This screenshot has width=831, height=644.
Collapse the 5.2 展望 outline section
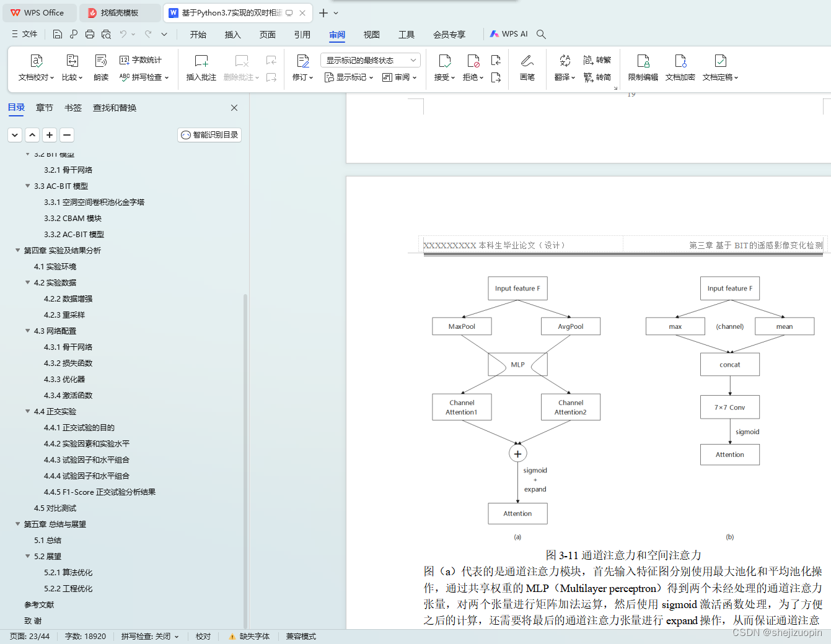(x=27, y=556)
